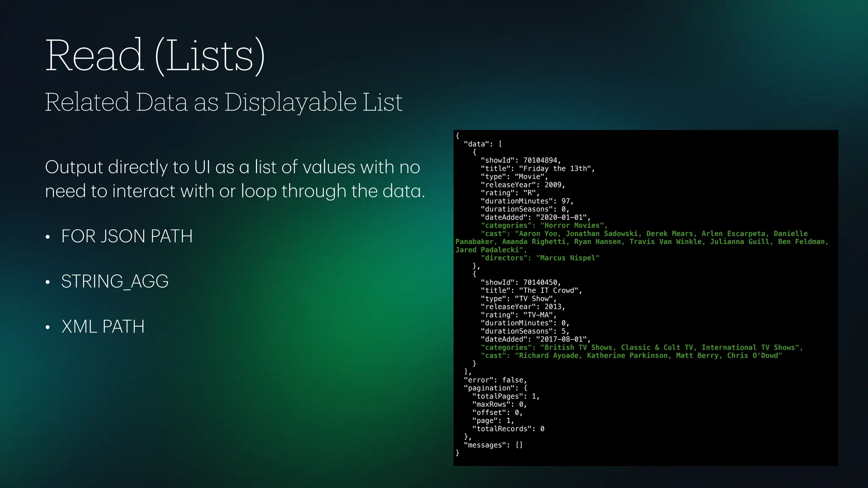Screen dimensions: 868x488
Task: Click the green categories 'Horror Movies' line
Action: click(544, 225)
